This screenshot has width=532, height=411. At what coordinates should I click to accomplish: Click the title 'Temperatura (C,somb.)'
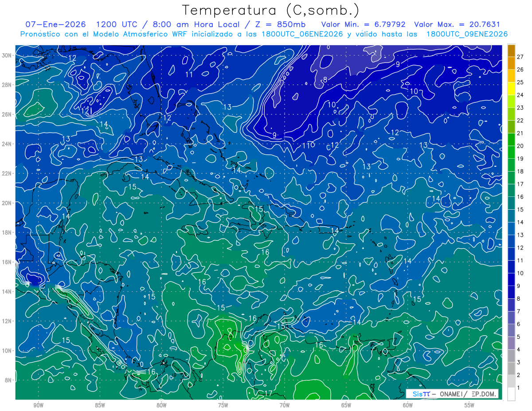[x=271, y=10]
